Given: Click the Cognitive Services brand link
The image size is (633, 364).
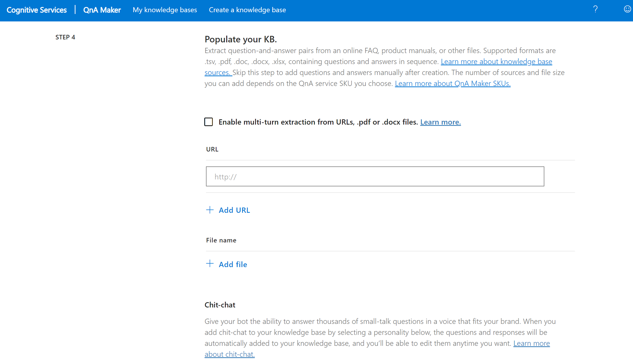Looking at the screenshot, I should coord(36,10).
